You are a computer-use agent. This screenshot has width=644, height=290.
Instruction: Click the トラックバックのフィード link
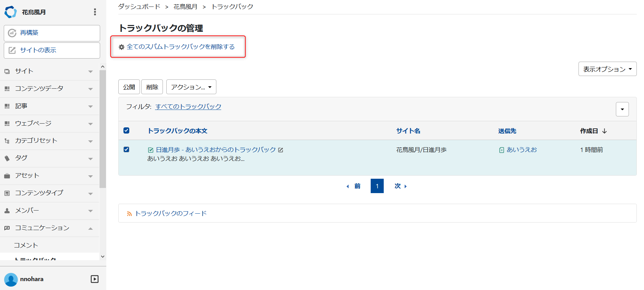click(x=171, y=213)
